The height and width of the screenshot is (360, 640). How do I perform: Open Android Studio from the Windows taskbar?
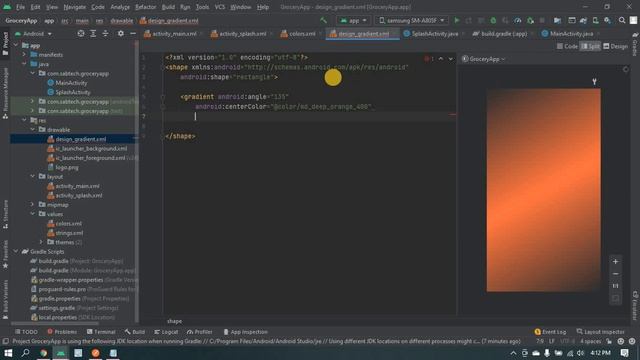click(x=61, y=353)
